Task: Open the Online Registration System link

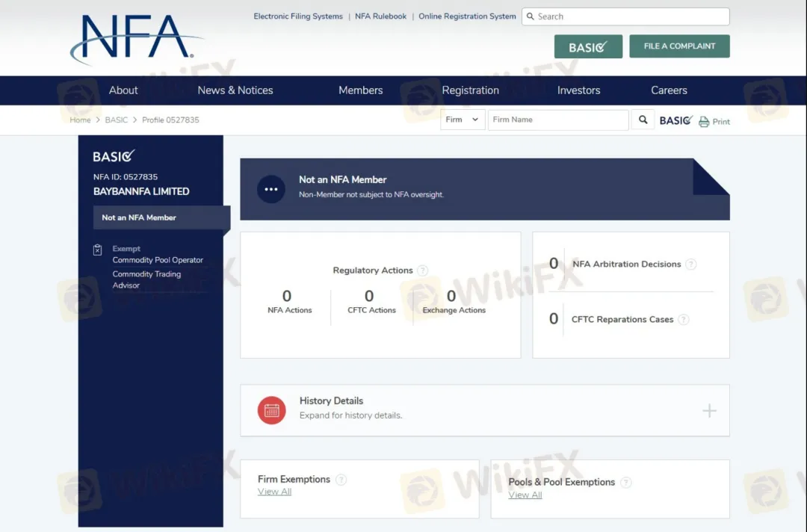Action: [467, 16]
